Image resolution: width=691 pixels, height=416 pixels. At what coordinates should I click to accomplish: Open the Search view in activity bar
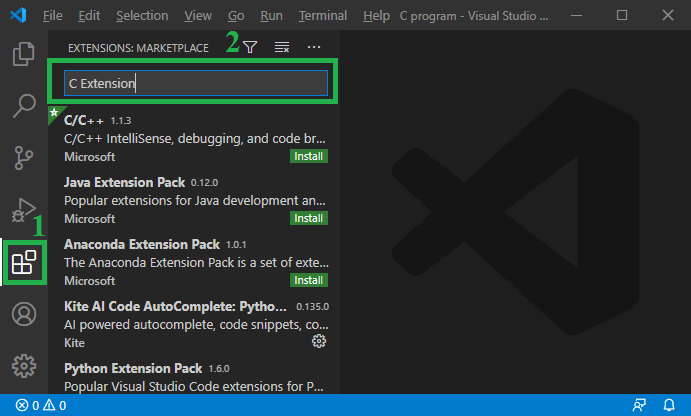pos(24,106)
